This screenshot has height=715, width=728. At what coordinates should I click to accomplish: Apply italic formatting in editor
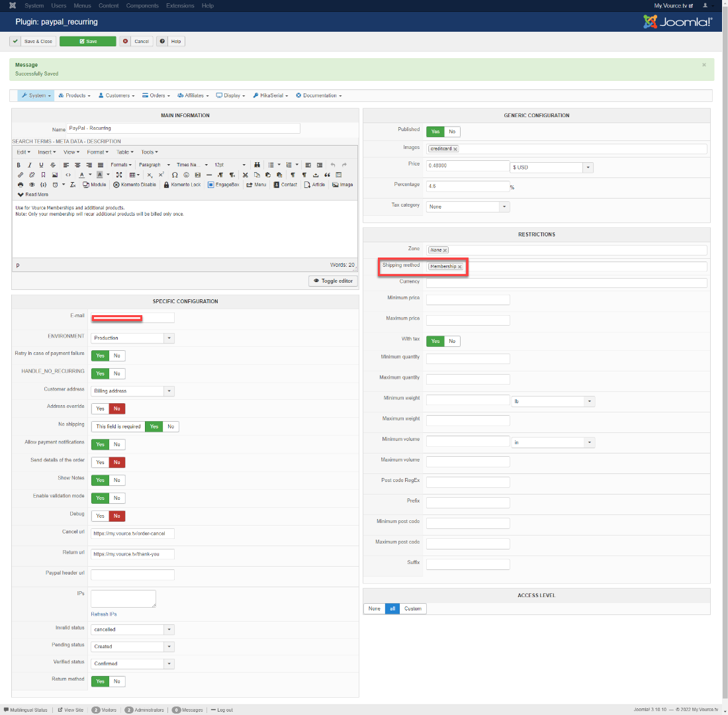pos(30,165)
